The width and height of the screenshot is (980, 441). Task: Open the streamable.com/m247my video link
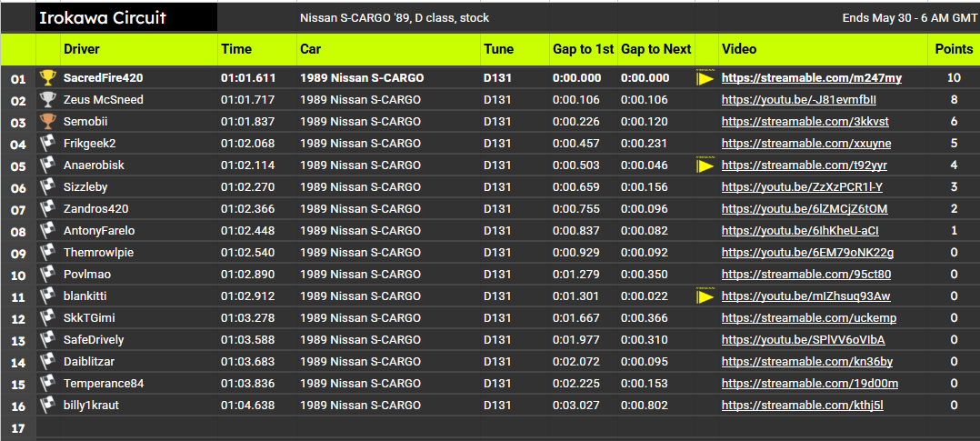click(x=811, y=78)
